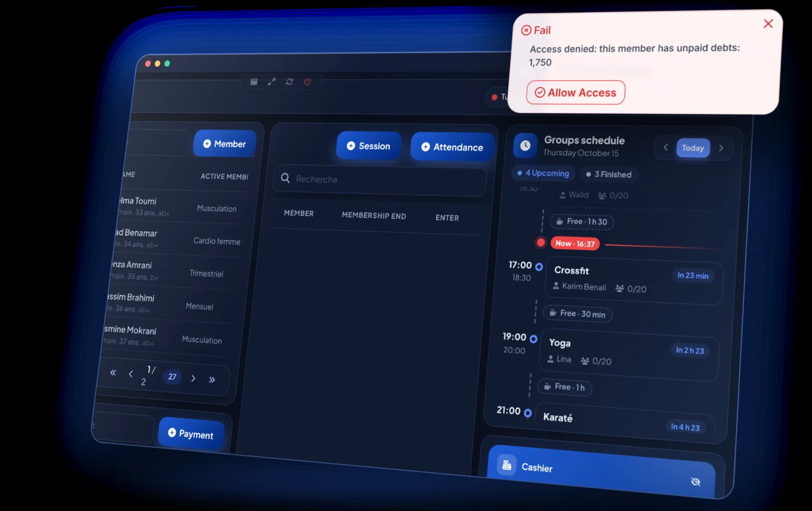The image size is (812, 511).
Task: Toggle the Cashier amount visibility eye icon
Action: click(695, 482)
